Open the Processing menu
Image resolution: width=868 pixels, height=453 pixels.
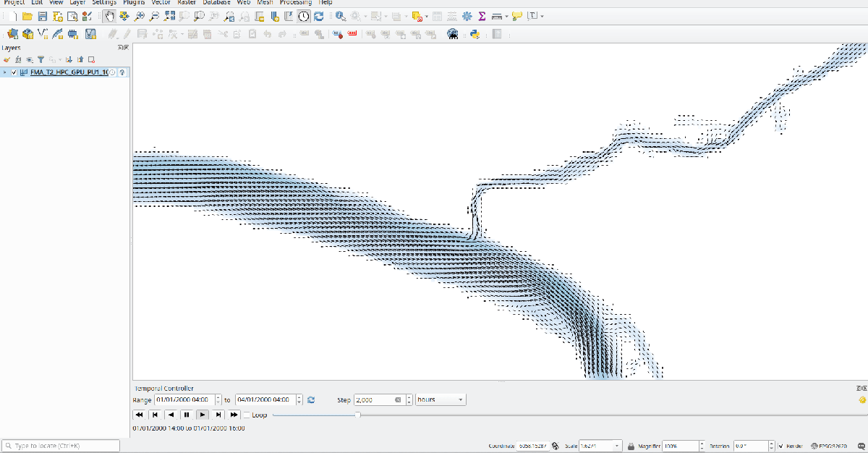(x=295, y=3)
